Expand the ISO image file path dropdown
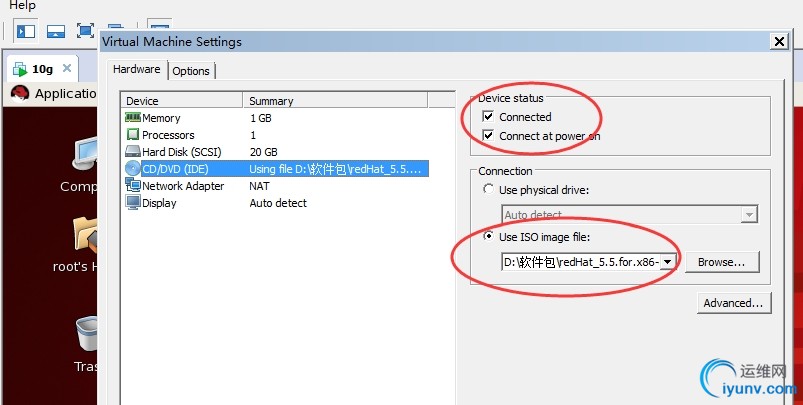This screenshot has width=803, height=405. point(668,262)
